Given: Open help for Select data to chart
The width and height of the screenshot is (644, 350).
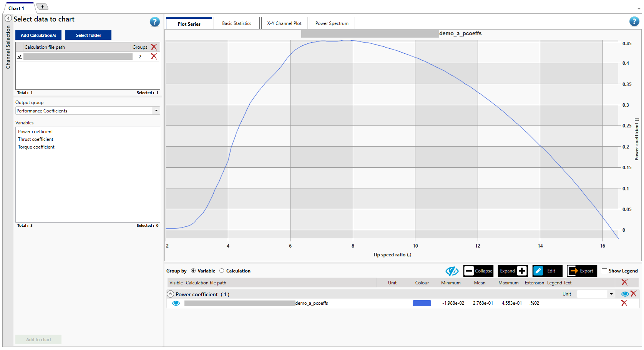Looking at the screenshot, I should point(155,22).
